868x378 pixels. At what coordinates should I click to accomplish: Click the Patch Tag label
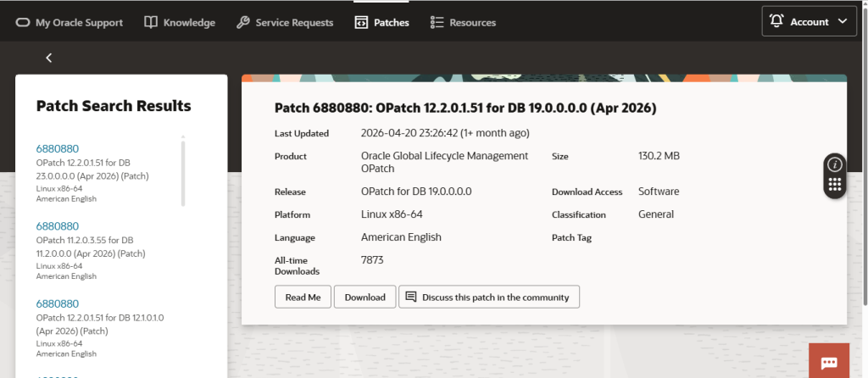[572, 237]
